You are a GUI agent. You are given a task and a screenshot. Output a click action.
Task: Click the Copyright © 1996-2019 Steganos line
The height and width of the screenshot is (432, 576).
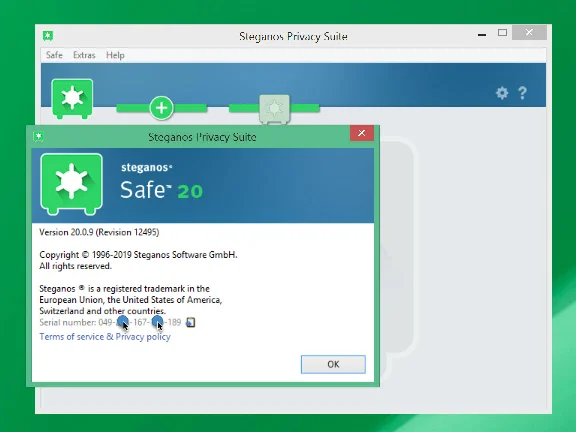(x=138, y=255)
